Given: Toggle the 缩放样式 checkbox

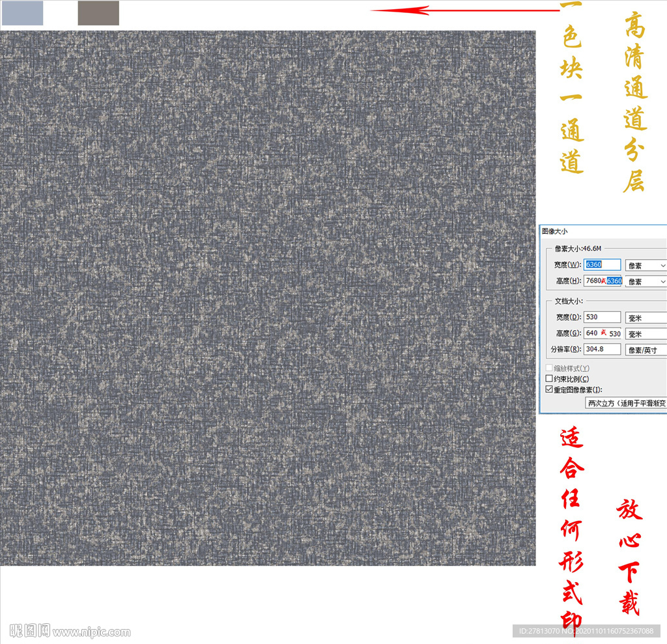Looking at the screenshot, I should point(549,368).
